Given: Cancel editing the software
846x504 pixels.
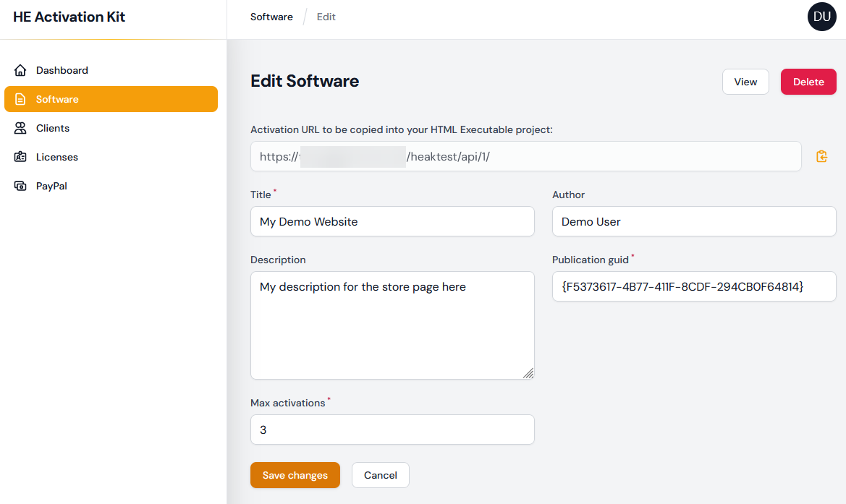Looking at the screenshot, I should [x=380, y=475].
